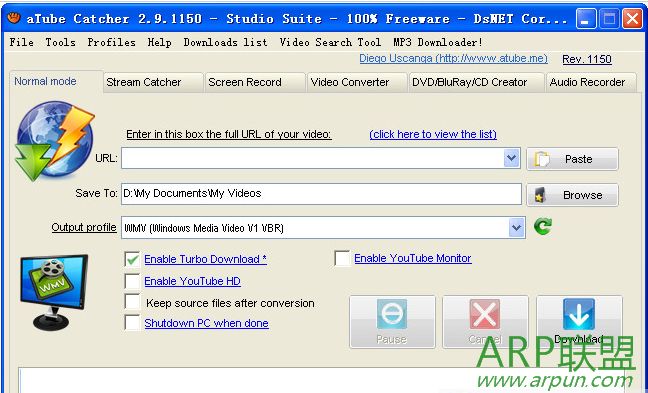The height and width of the screenshot is (393, 648).
Task: Click the Browse button
Action: (572, 195)
